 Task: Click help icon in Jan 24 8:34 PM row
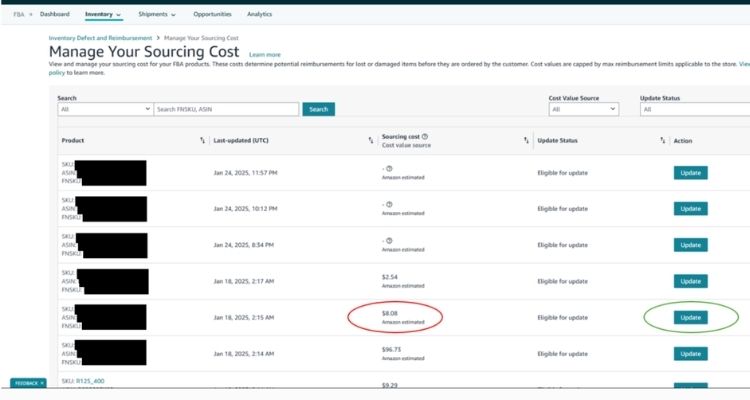pos(388,240)
